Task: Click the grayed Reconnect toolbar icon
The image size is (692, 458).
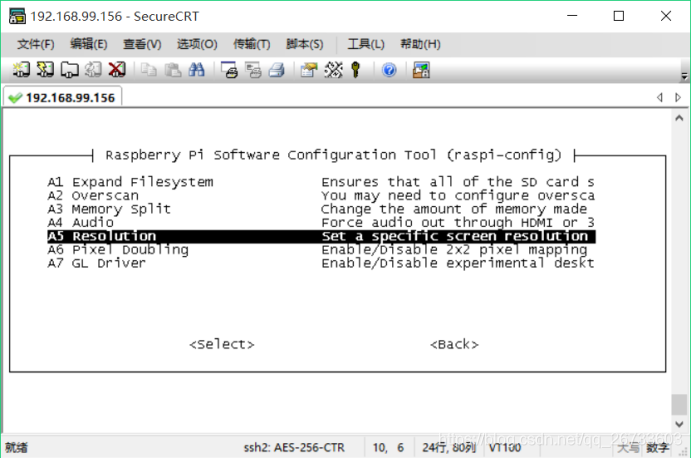Action: [x=93, y=70]
